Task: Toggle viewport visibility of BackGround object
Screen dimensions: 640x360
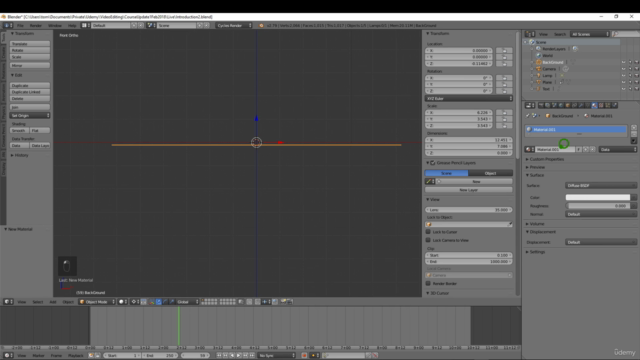Action: tap(623, 62)
